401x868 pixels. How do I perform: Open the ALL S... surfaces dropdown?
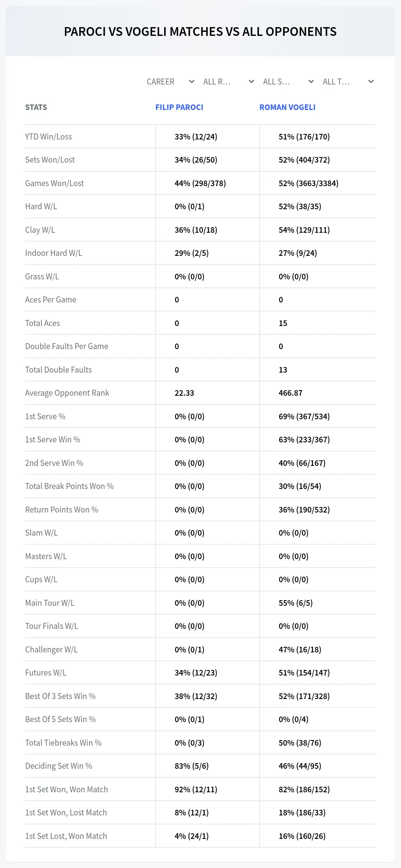(288, 82)
